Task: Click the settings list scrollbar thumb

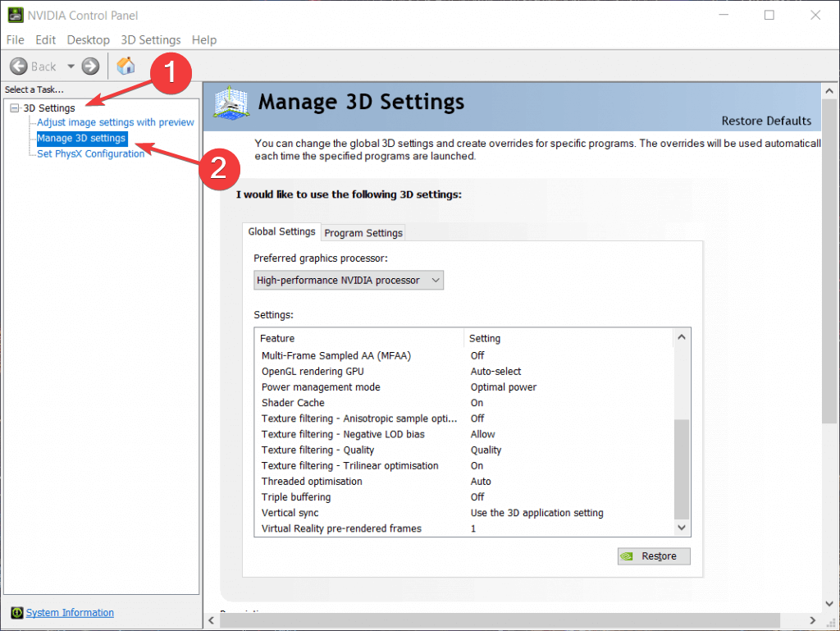Action: coord(682,469)
